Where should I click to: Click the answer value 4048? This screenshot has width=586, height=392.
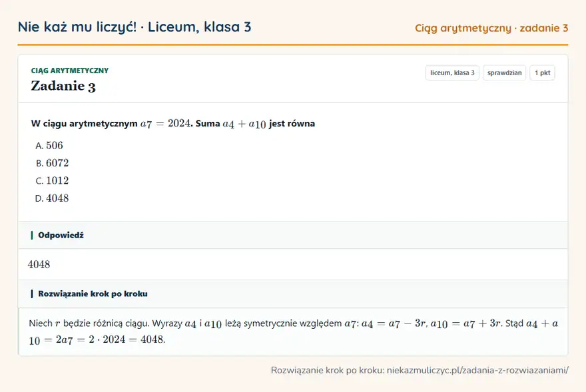point(39,264)
